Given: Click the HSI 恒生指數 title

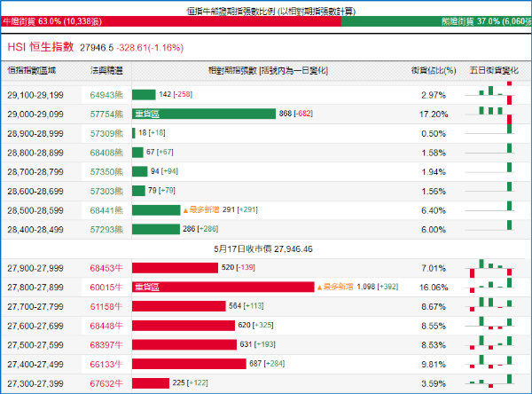Looking at the screenshot, I should point(41,47).
